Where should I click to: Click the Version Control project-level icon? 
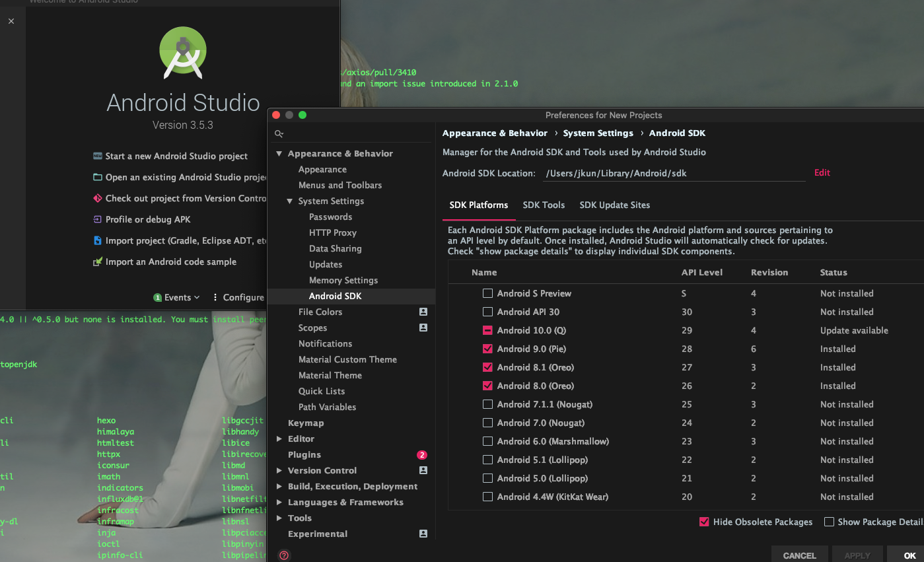pyautogui.click(x=423, y=470)
